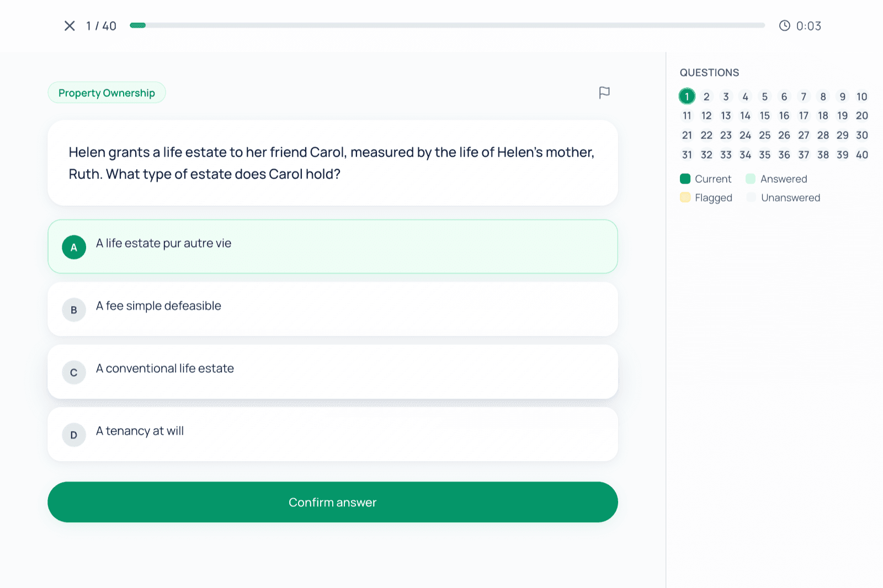Go to question 23
Viewport: 883px width, 588px height.
pyautogui.click(x=726, y=135)
